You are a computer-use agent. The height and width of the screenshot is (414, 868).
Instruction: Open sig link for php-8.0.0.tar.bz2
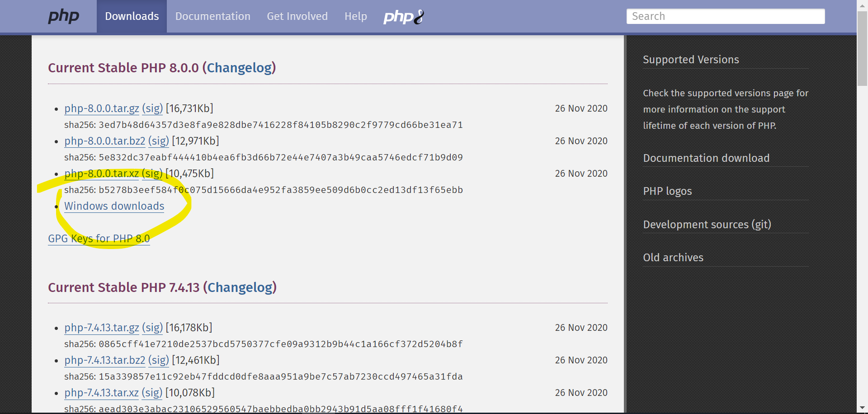[x=159, y=141]
